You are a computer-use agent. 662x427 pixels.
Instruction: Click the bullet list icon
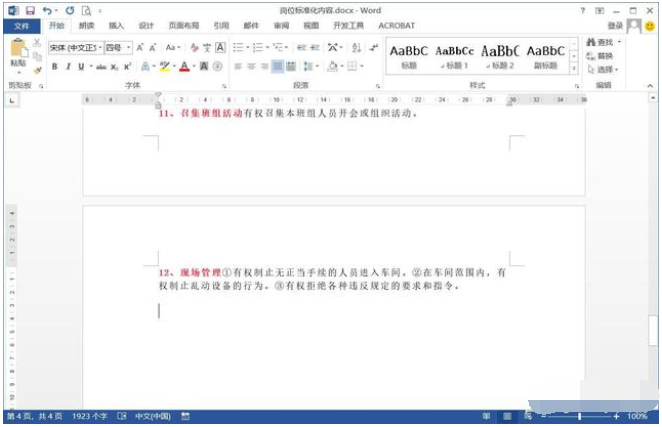(x=238, y=47)
